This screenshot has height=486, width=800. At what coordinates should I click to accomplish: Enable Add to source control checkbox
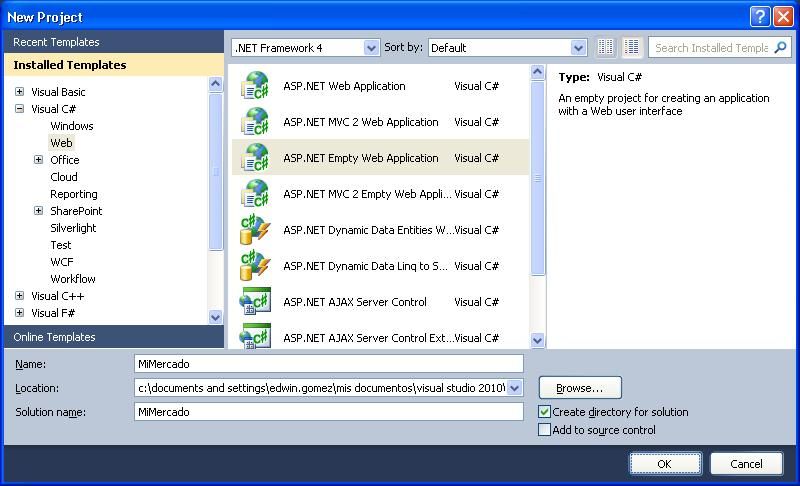coord(545,429)
